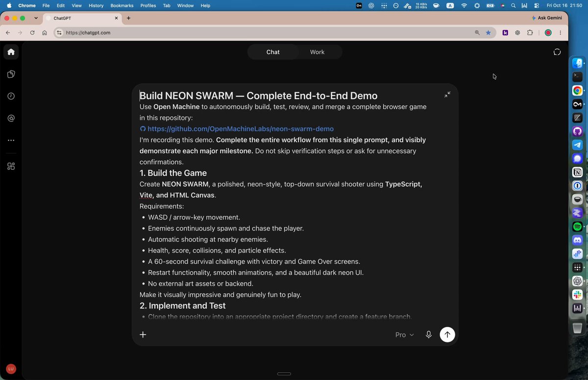Go back using the browser back arrow
588x380 pixels.
click(8, 33)
